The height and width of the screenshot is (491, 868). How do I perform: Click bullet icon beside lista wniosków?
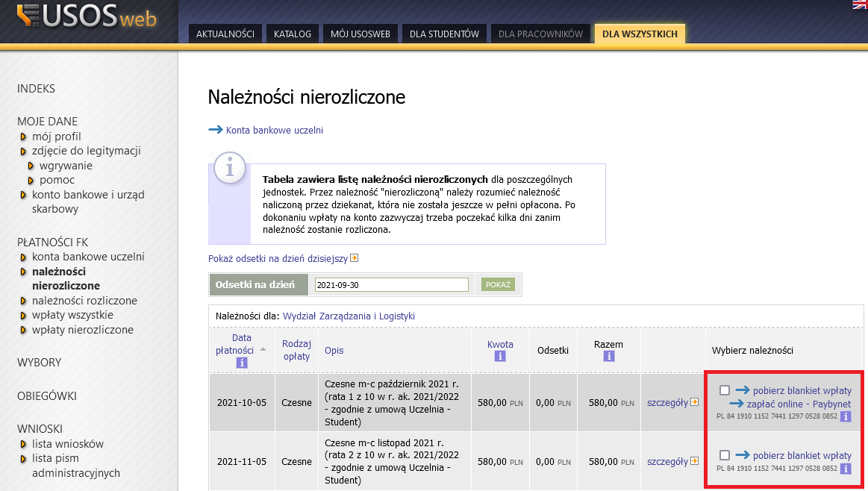pyautogui.click(x=23, y=444)
